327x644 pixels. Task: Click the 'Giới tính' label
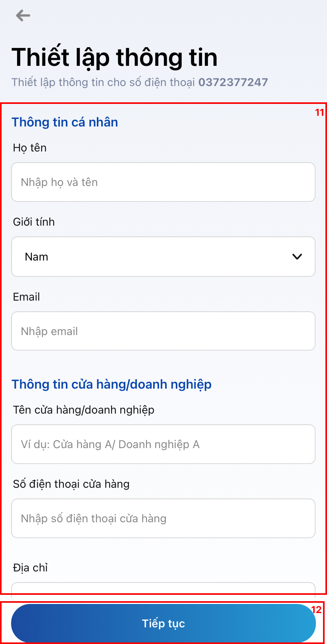tap(34, 222)
